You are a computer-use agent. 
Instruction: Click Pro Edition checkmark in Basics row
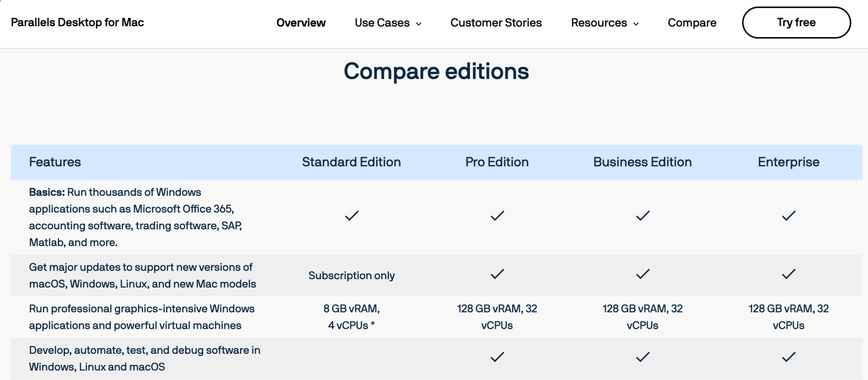tap(497, 216)
